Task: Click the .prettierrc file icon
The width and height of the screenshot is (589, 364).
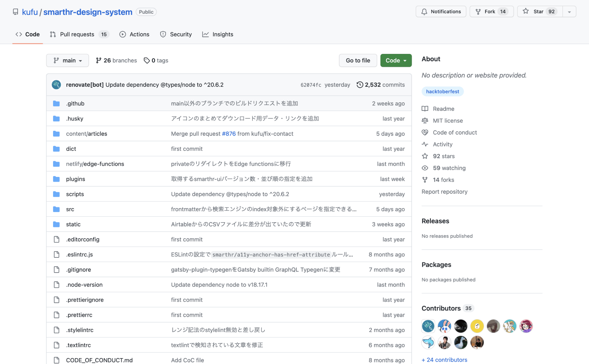Action: (x=56, y=315)
